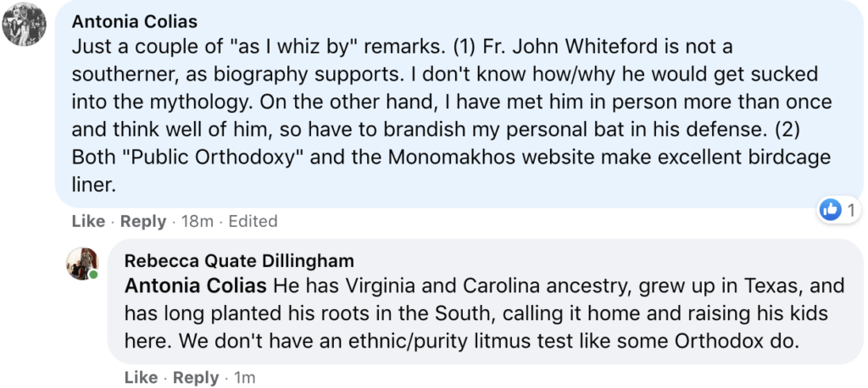Open Antonia Colias author name above first comment
868x388 pixels.
point(135,21)
